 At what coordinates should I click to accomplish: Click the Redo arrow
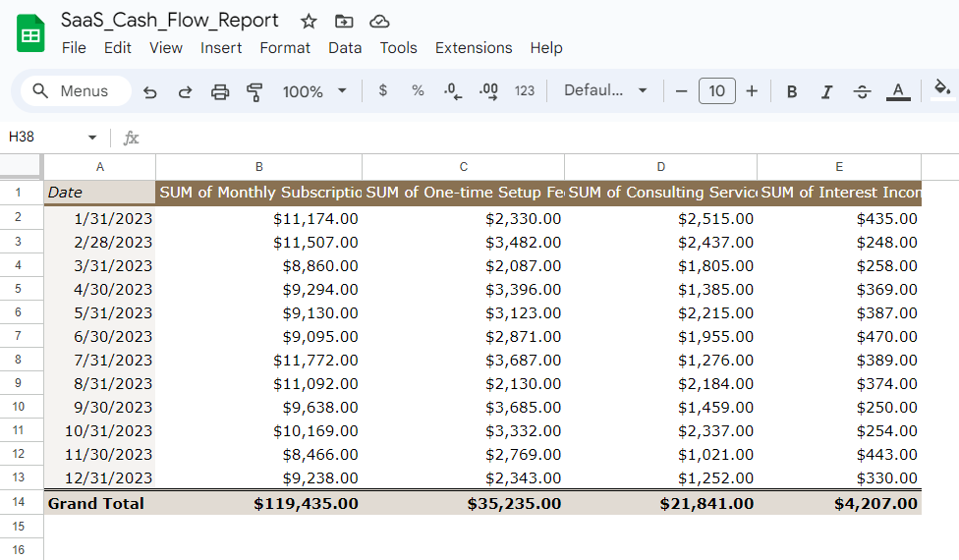coord(185,91)
